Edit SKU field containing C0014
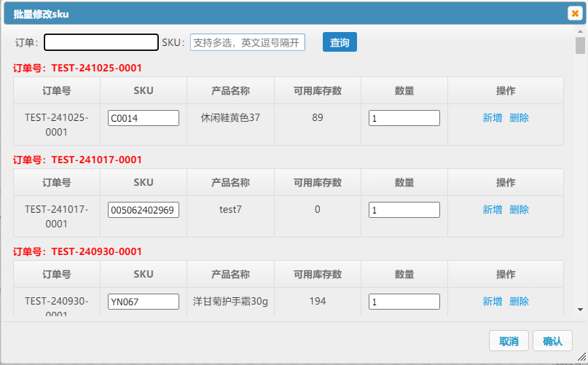This screenshot has width=588, height=365. pyautogui.click(x=144, y=118)
